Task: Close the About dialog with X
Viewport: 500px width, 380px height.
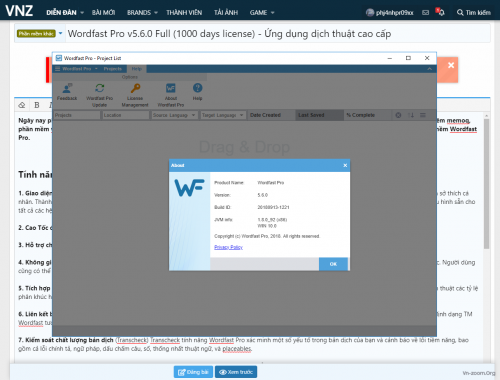Action: (x=345, y=165)
